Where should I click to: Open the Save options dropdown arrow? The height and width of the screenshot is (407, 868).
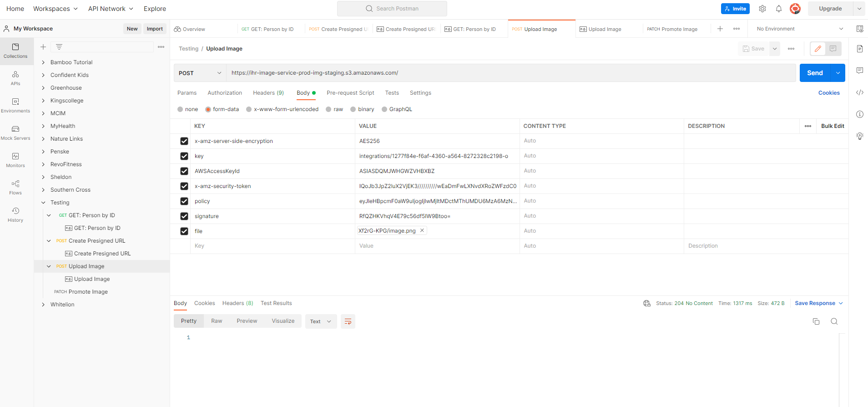tap(775, 49)
